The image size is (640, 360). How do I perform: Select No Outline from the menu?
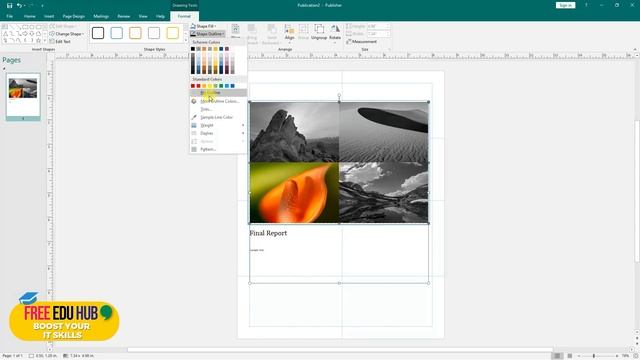[218, 93]
